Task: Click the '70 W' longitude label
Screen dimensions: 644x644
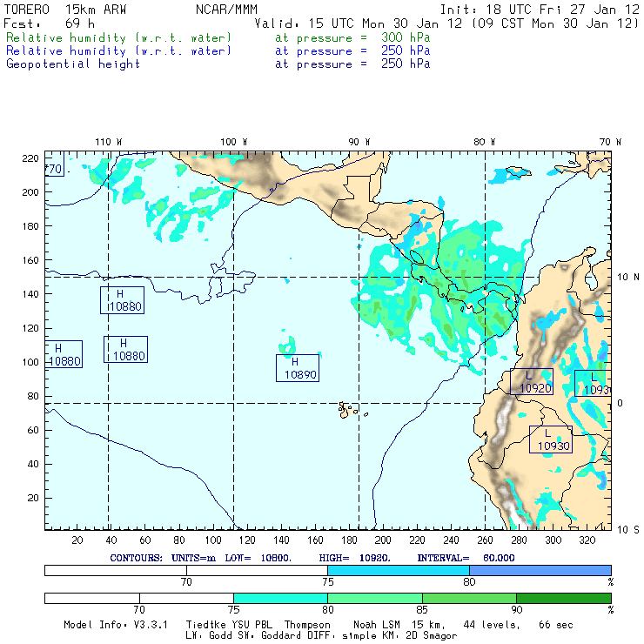Action: pos(610,142)
